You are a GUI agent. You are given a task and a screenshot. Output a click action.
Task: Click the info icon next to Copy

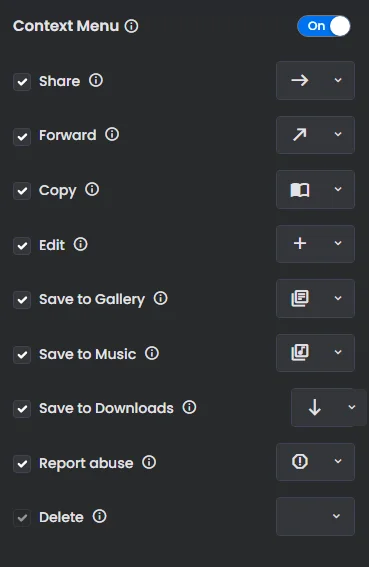pyautogui.click(x=92, y=189)
